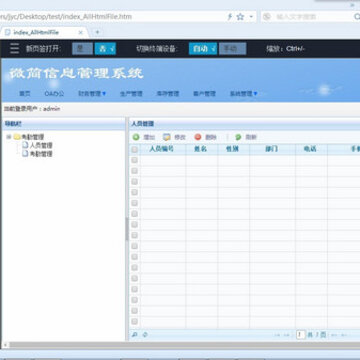Bookmark the page with the star icon
360x360 pixels.
coord(240,17)
